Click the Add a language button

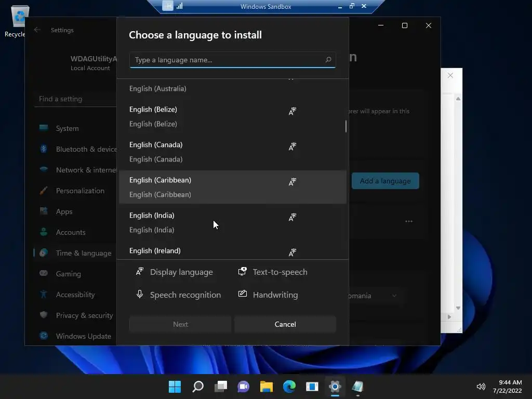385,181
